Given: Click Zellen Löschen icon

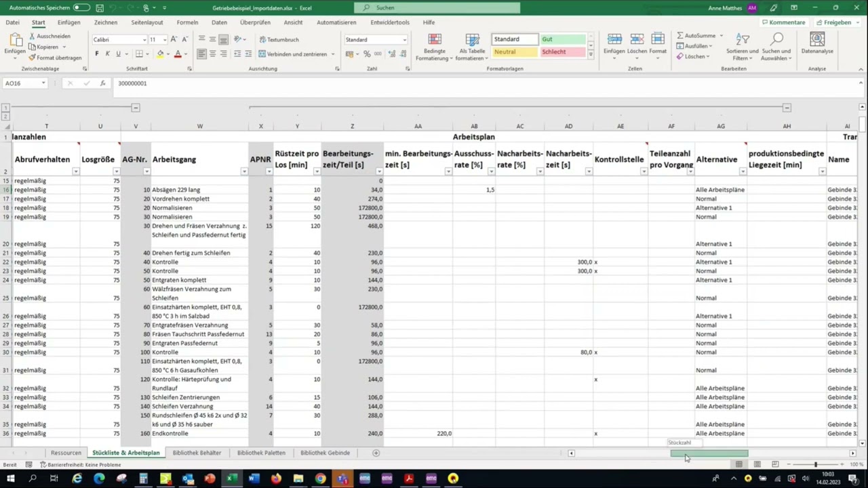Looking at the screenshot, I should (637, 39).
